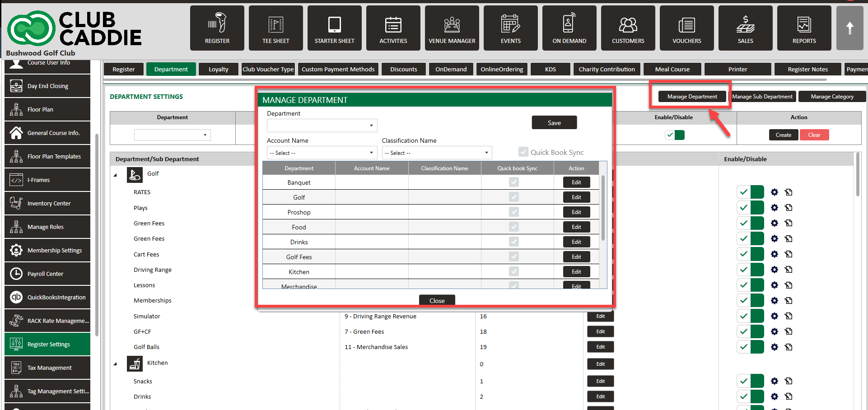Click the upward arrow collapse icon
868x410 pixels.
point(849,28)
